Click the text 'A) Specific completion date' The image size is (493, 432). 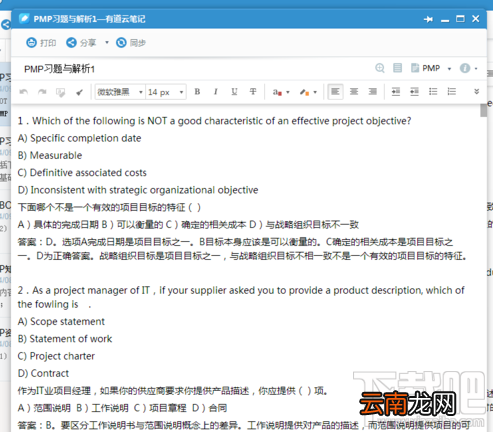click(x=79, y=138)
